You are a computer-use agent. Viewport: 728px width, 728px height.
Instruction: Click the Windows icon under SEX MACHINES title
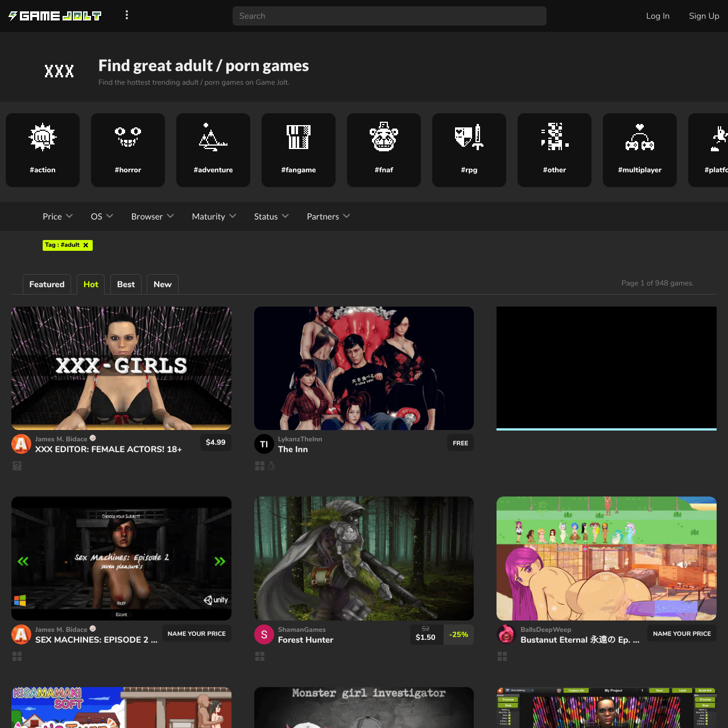17,656
